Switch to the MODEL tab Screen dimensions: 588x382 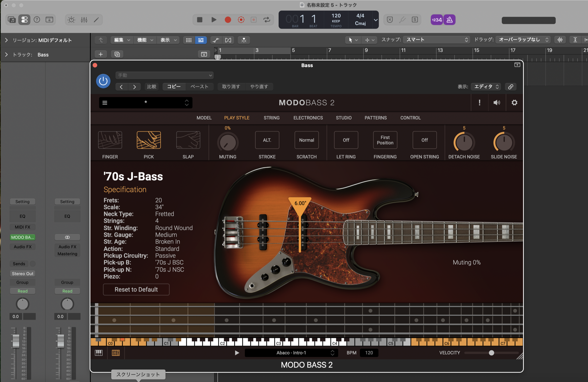coord(204,118)
